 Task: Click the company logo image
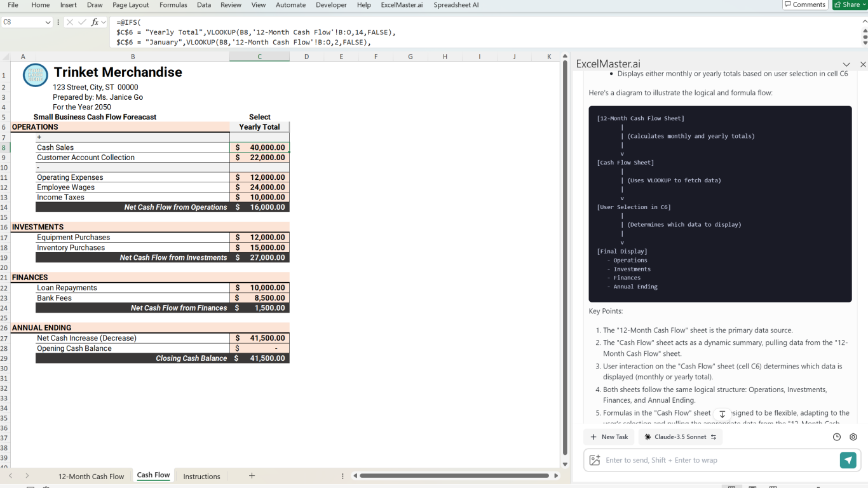click(35, 75)
